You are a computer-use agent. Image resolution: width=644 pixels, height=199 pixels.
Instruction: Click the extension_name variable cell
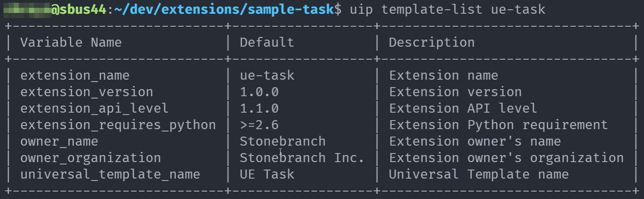(75, 75)
